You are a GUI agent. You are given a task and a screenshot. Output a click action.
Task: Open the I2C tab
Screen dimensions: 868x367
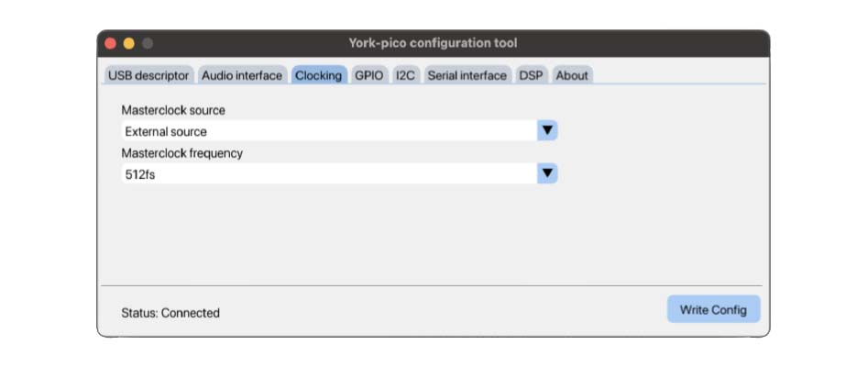click(x=405, y=75)
